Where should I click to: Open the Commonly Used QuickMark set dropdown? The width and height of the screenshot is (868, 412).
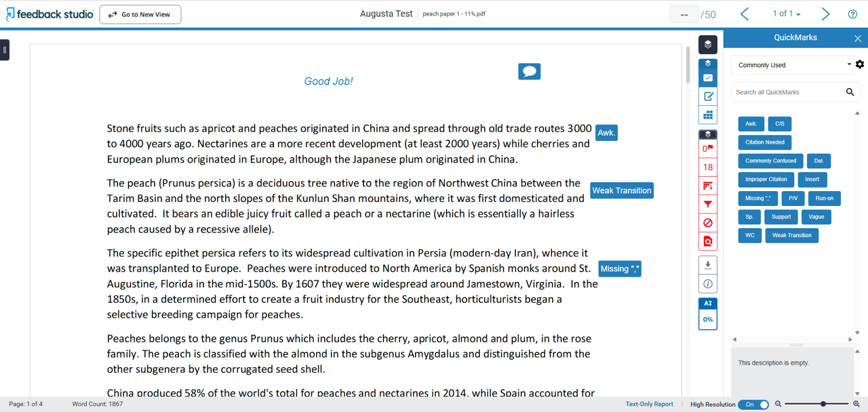(x=793, y=65)
